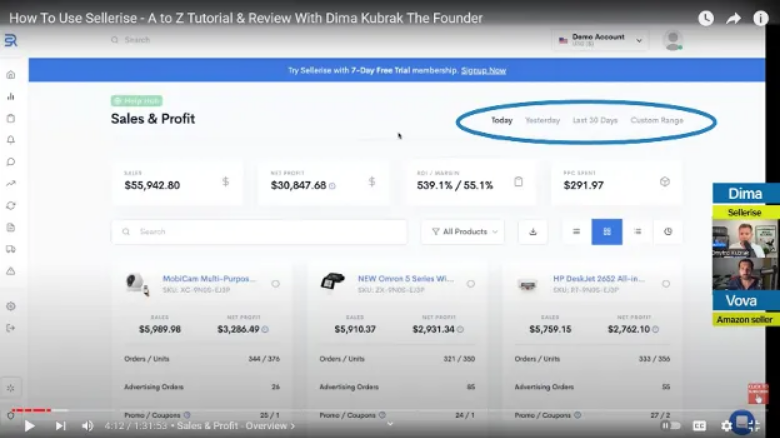
Task: Open the chat bubble icon in the sidebar
Action: coord(11,162)
